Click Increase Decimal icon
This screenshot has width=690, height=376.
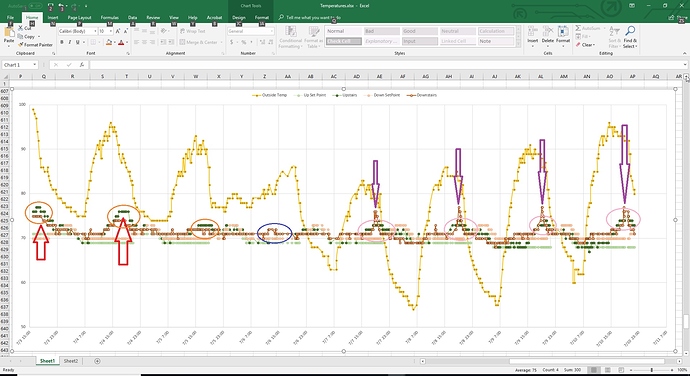click(x=262, y=42)
